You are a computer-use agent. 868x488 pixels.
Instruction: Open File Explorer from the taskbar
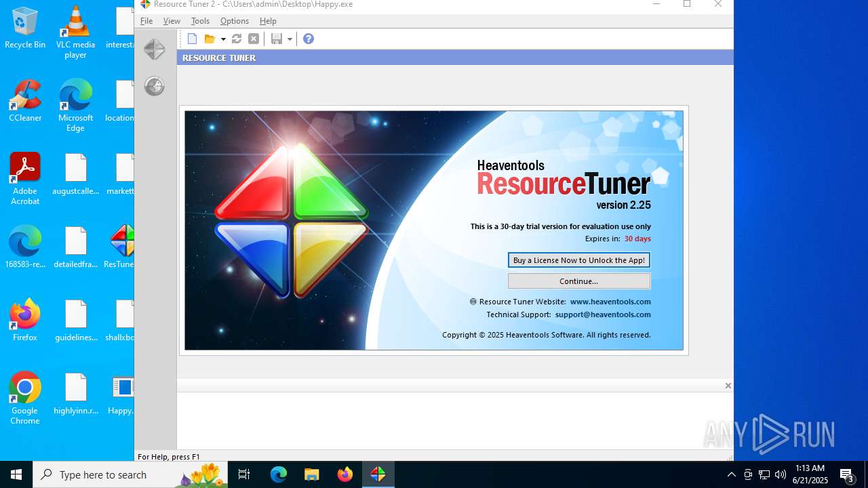click(311, 474)
